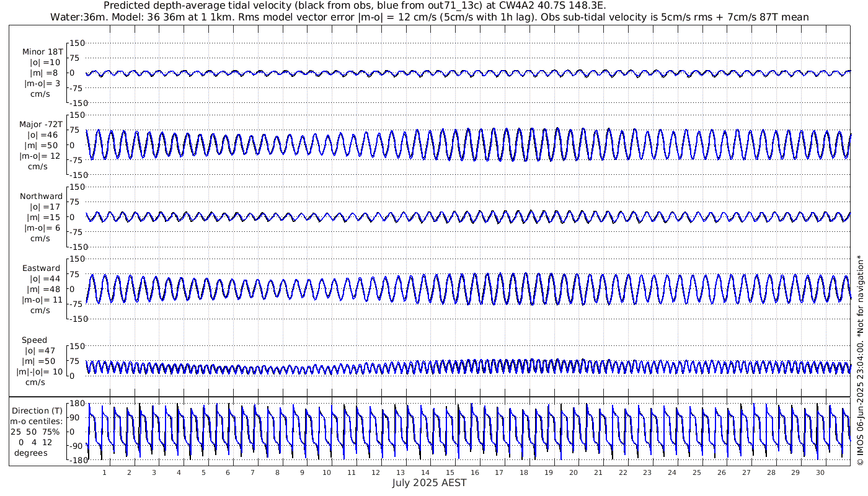Click the "|m| =8" value in Minor panel
The image size is (868, 496).
tap(44, 73)
